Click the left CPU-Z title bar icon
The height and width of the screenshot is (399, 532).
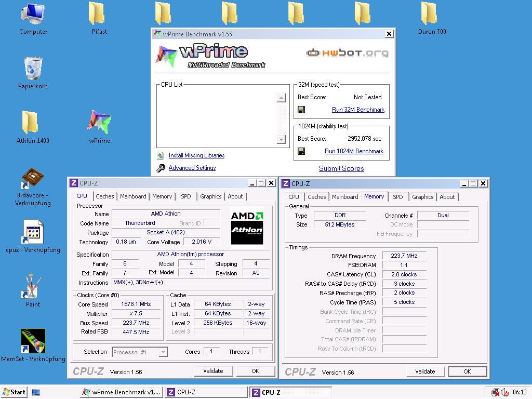click(74, 183)
